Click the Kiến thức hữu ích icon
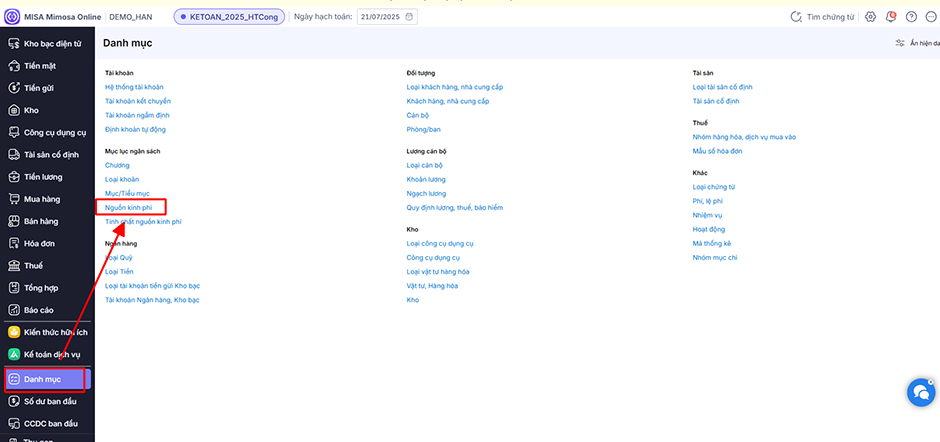Image resolution: width=940 pixels, height=442 pixels. point(14,331)
